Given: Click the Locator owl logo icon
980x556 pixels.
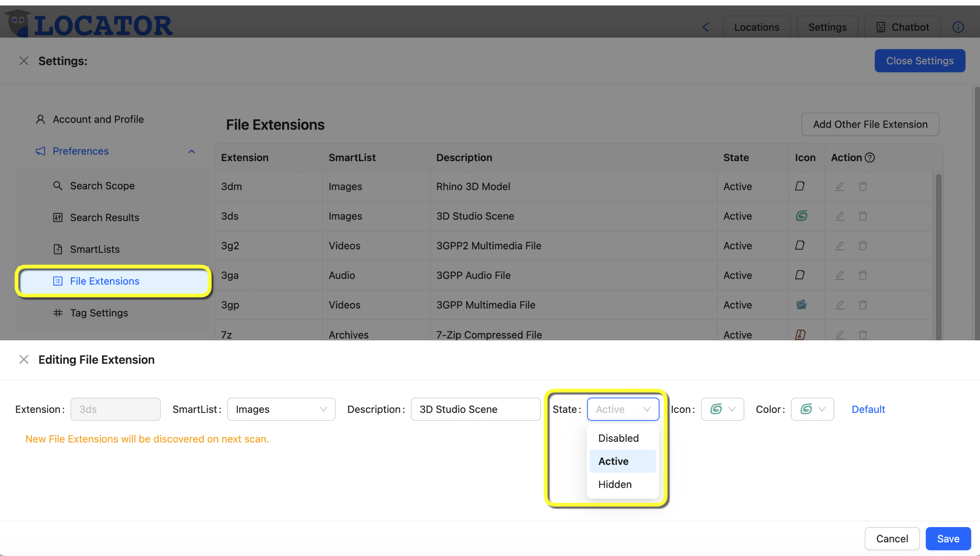Looking at the screenshot, I should click(18, 23).
